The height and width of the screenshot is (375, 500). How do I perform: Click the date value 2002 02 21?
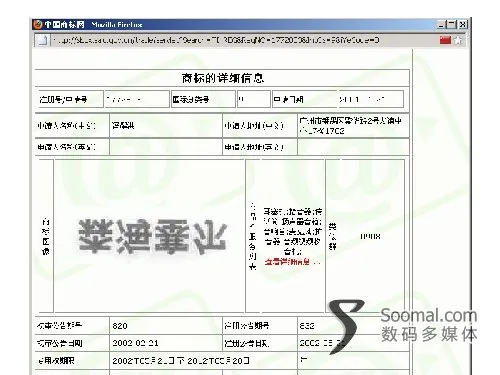[x=135, y=343]
